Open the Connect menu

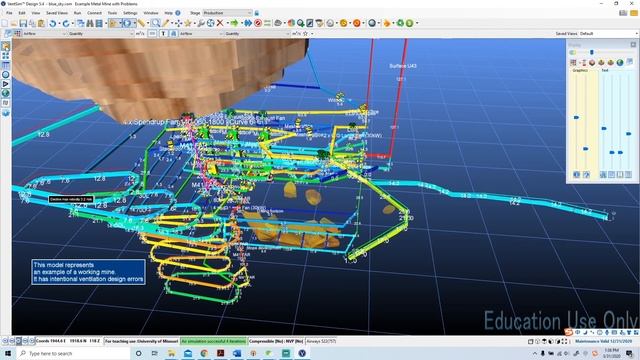(94, 13)
